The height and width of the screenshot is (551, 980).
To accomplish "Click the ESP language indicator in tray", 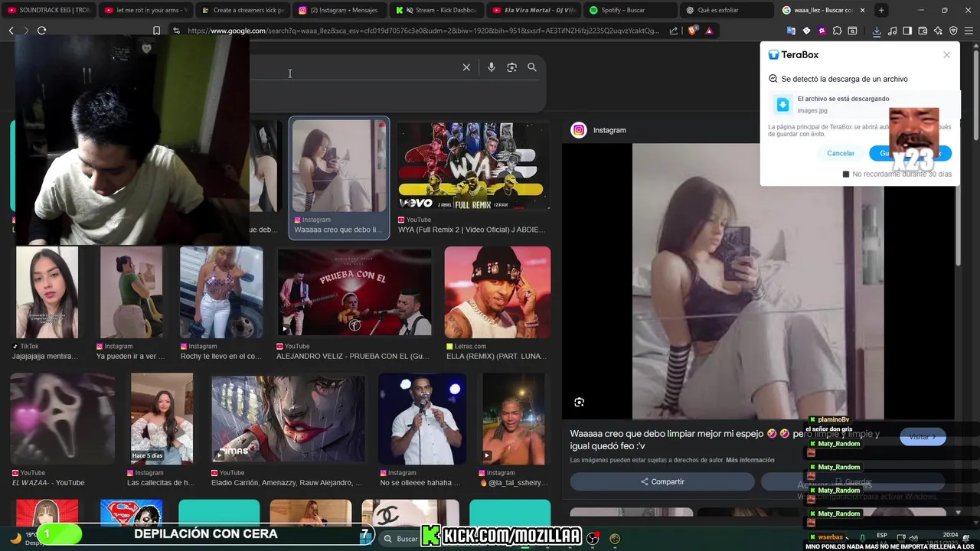I will pyautogui.click(x=881, y=535).
